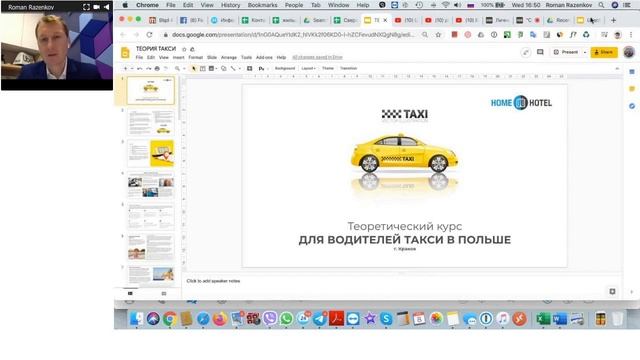Click the Google Slides home icon
Viewport: 640px width, 360px height.
point(125,53)
